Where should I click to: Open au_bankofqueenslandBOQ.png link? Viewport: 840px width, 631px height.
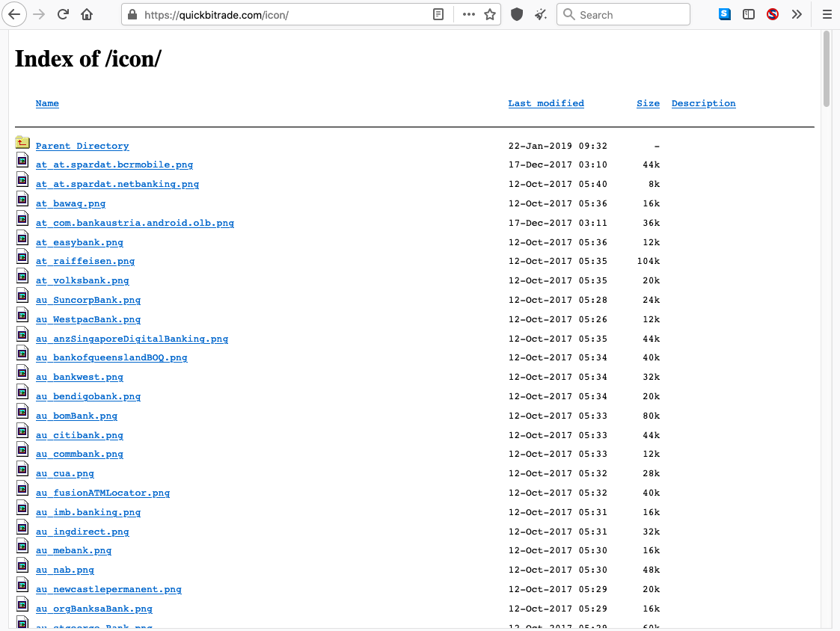point(111,358)
